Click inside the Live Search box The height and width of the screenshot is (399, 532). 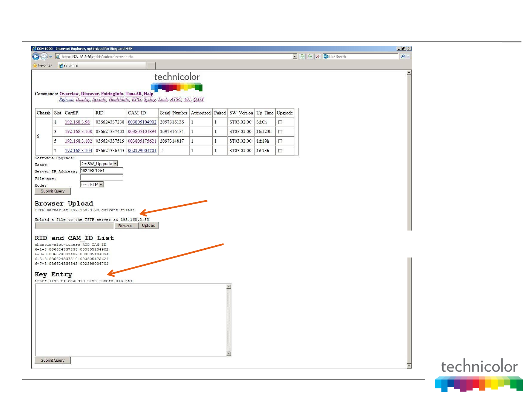tap(363, 57)
